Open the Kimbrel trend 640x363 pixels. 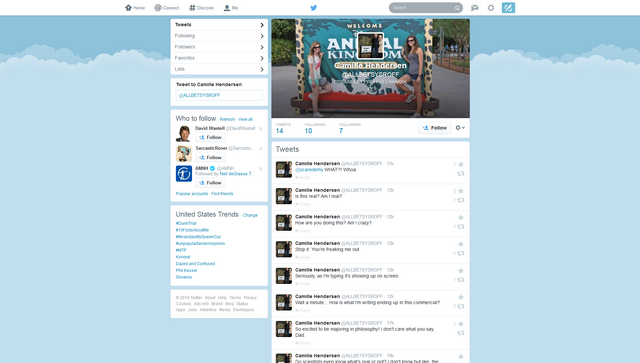coord(183,257)
